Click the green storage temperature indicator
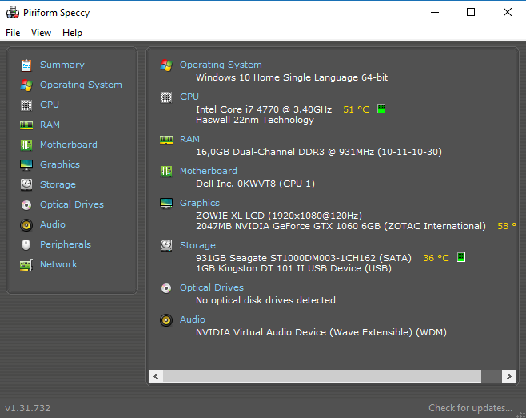 461,257
